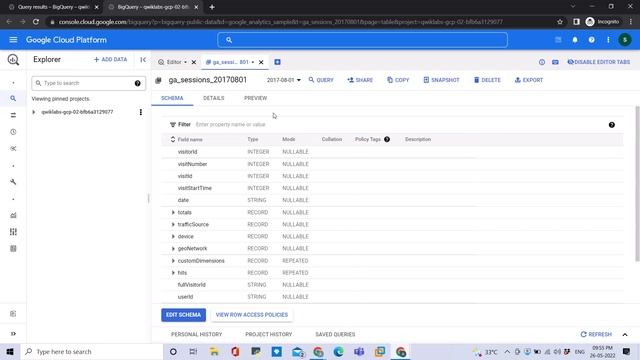Collapse the Explorer panel arrow icon

(143, 60)
